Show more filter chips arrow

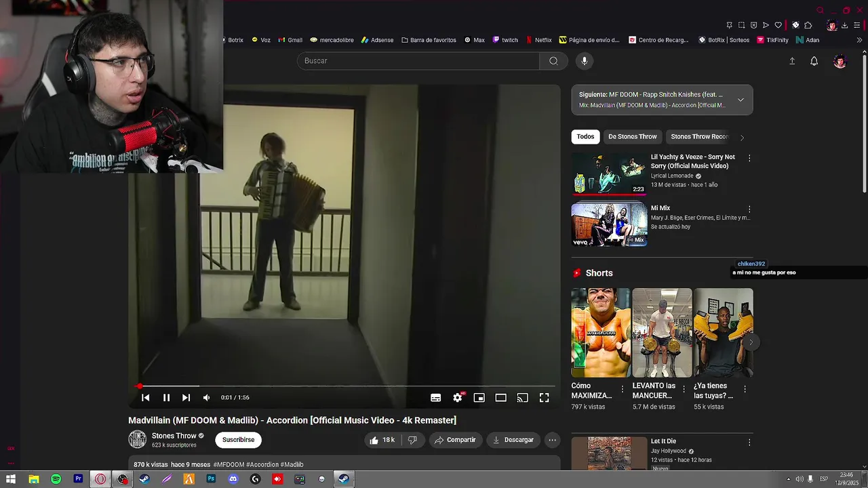click(x=742, y=138)
